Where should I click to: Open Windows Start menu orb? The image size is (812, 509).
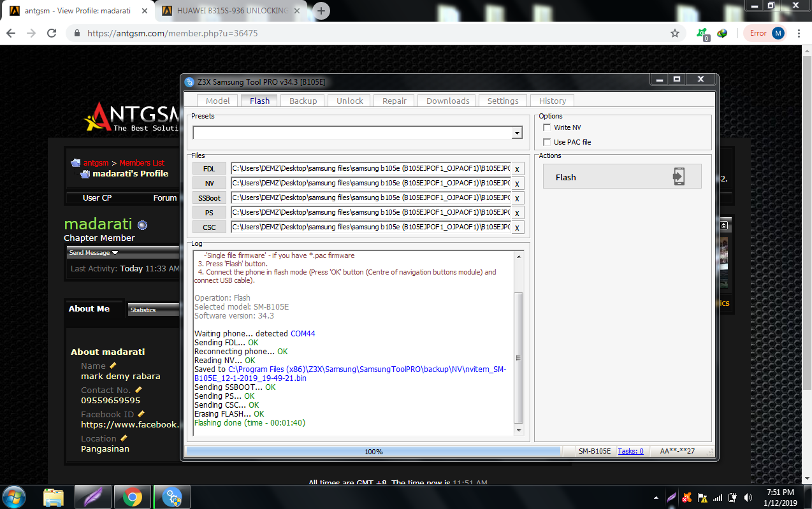[x=15, y=496]
